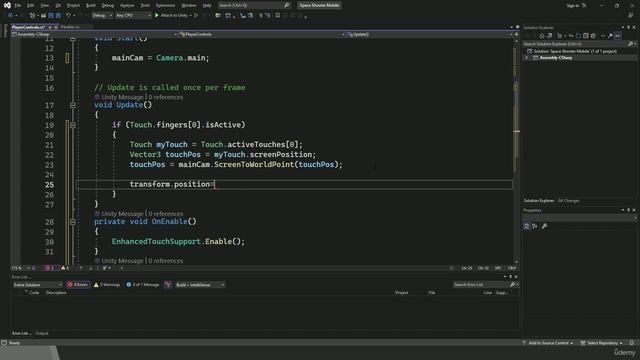Click the code line transform.position=

(x=172, y=184)
